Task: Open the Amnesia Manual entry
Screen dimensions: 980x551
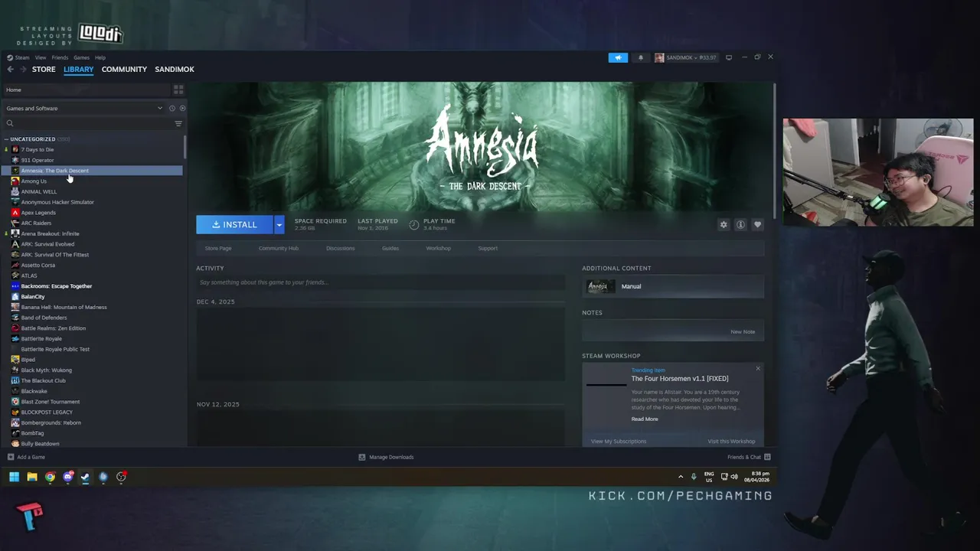Action: coord(673,286)
